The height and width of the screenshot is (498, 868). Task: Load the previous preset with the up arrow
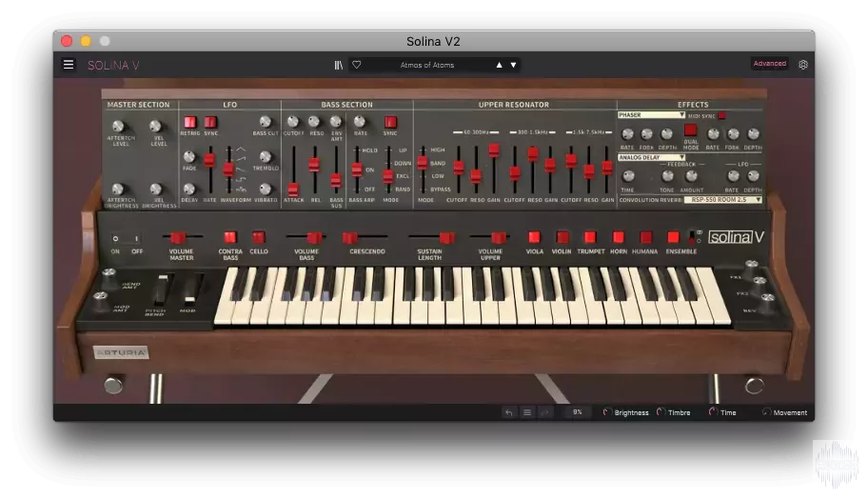[x=500, y=65]
